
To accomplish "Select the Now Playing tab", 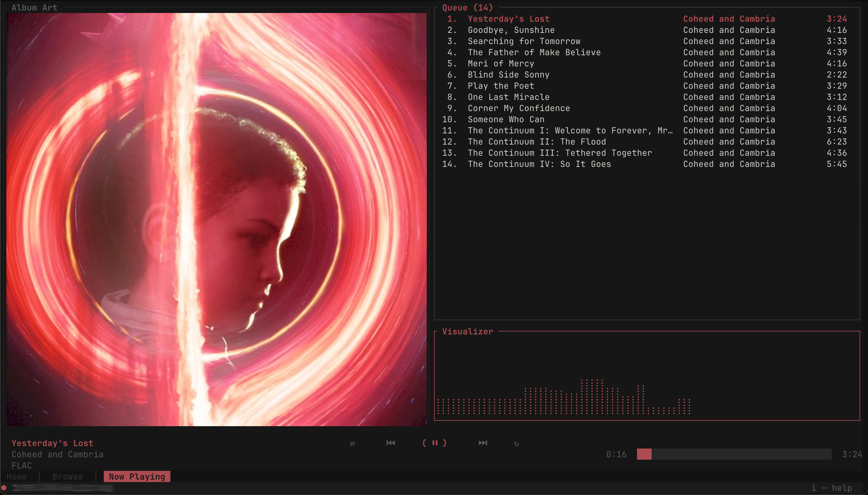I will [x=137, y=477].
